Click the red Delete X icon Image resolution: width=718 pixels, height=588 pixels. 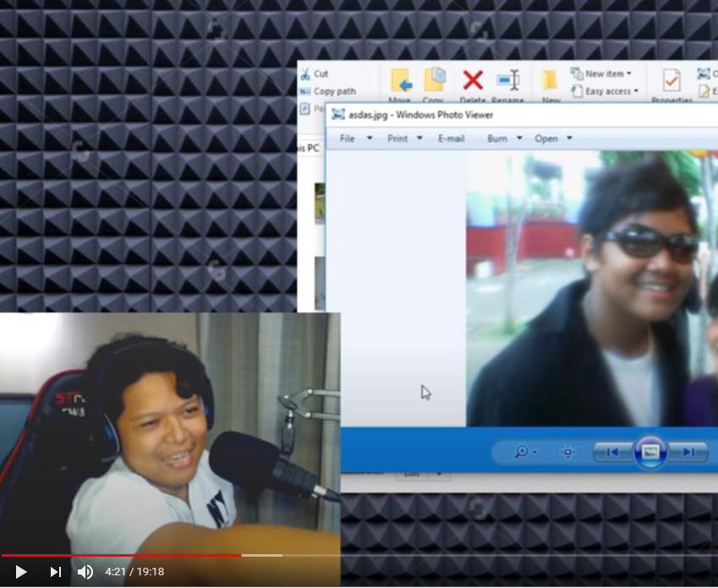473,80
